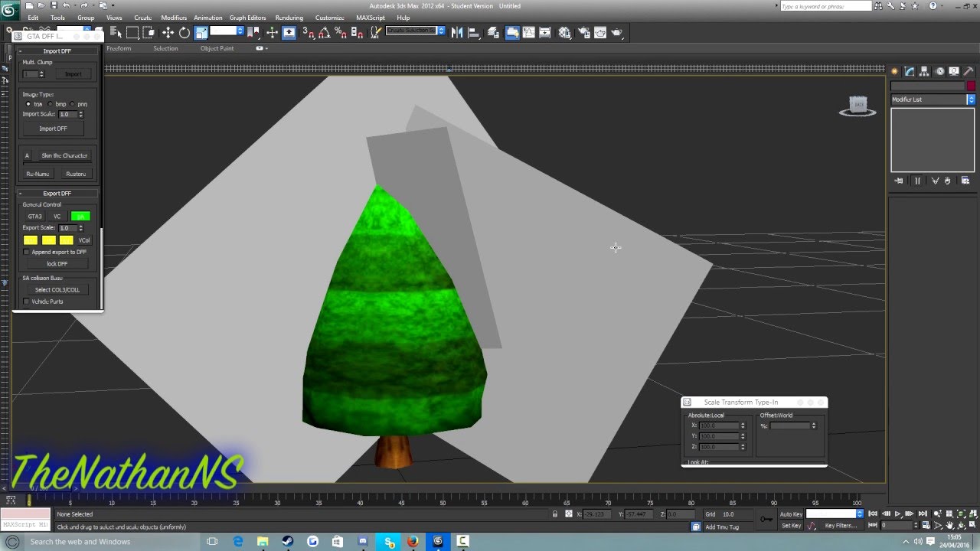Select the png image type radio button
The height and width of the screenshot is (551, 980).
click(73, 104)
